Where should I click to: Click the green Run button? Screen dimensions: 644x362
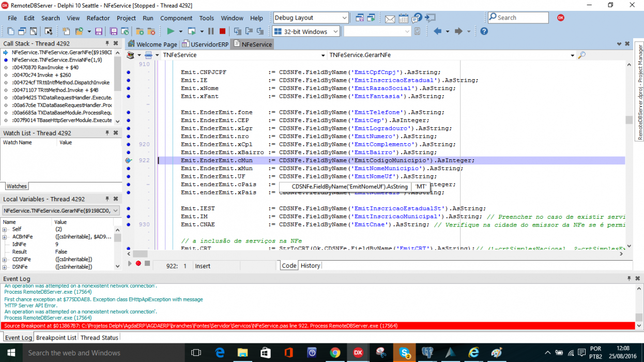pyautogui.click(x=171, y=32)
